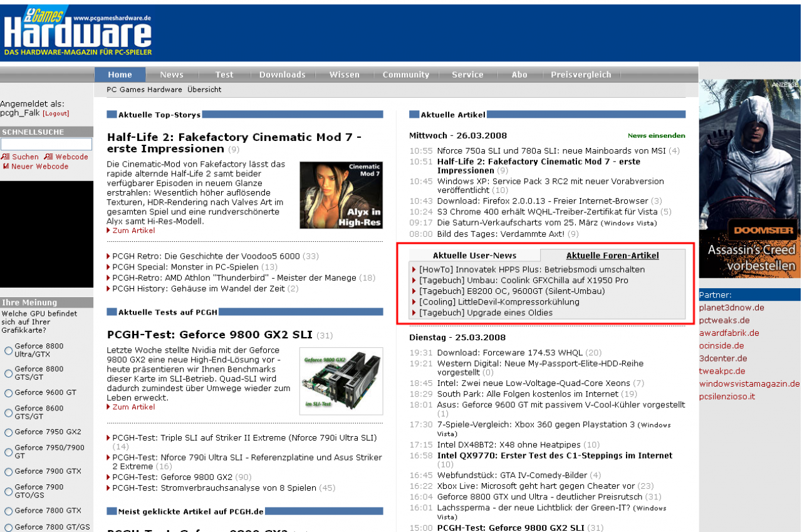Image resolution: width=802 pixels, height=532 pixels.
Task: Open the Half-Life 2 Cinematic Mod thumbnail
Action: click(x=341, y=196)
